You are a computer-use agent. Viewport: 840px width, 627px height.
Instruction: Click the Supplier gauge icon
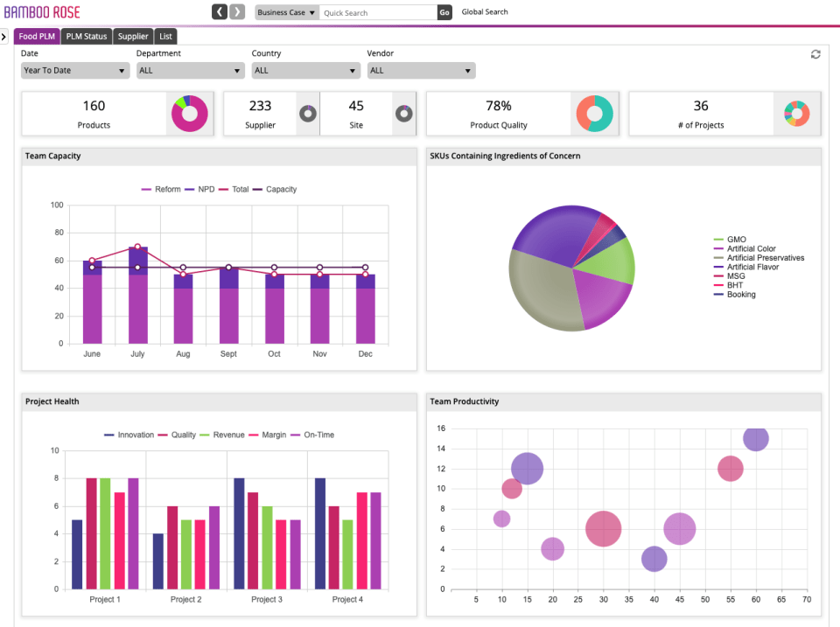click(307, 114)
